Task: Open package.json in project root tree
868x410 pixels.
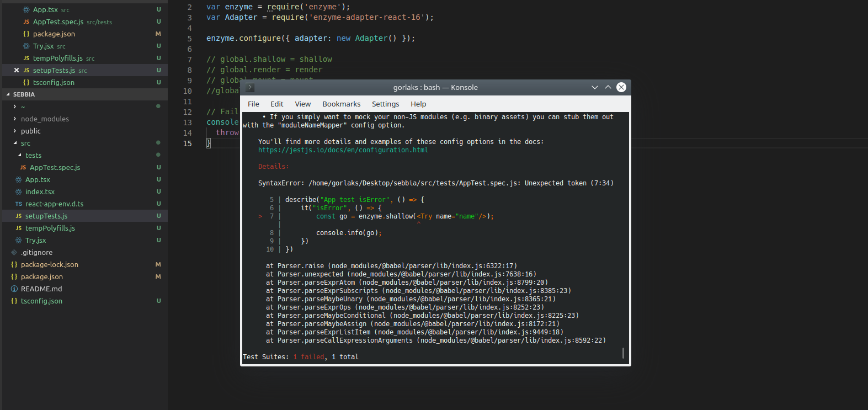Action: [x=42, y=276]
